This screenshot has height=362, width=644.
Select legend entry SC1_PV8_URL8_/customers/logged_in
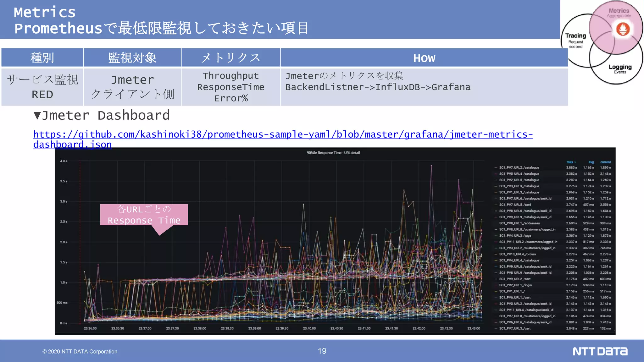point(527,229)
